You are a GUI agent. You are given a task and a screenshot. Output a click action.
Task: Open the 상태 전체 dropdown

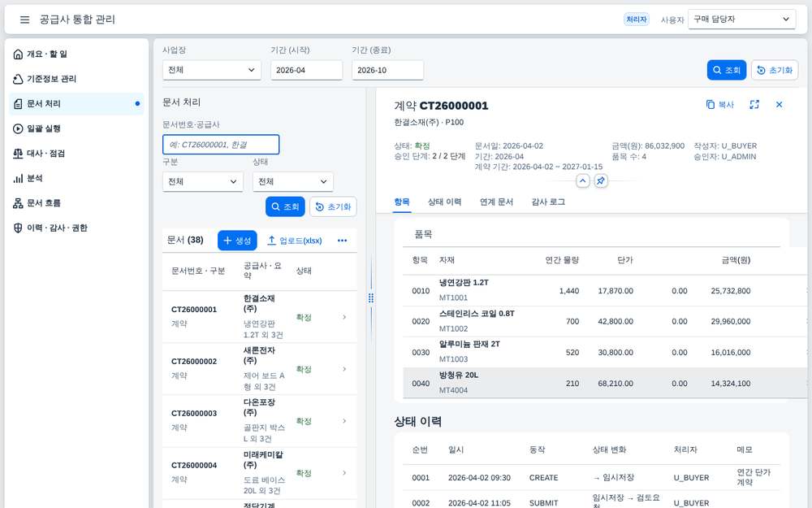(x=292, y=181)
